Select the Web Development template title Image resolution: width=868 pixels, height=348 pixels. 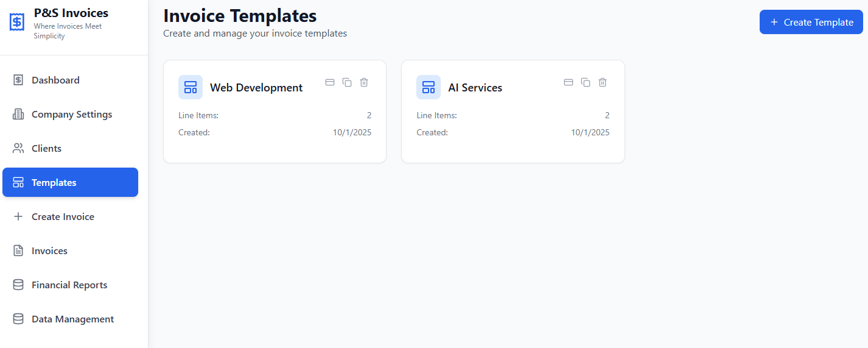(x=256, y=88)
